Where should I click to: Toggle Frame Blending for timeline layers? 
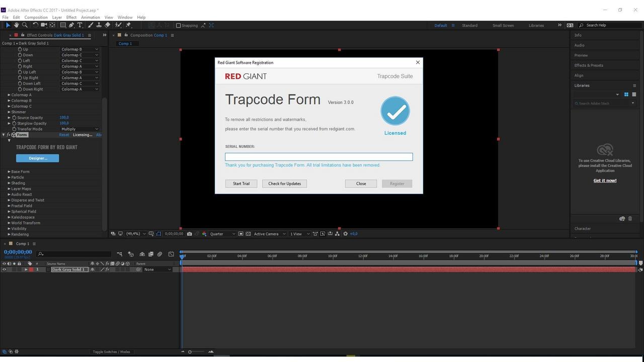pyautogui.click(x=150, y=254)
